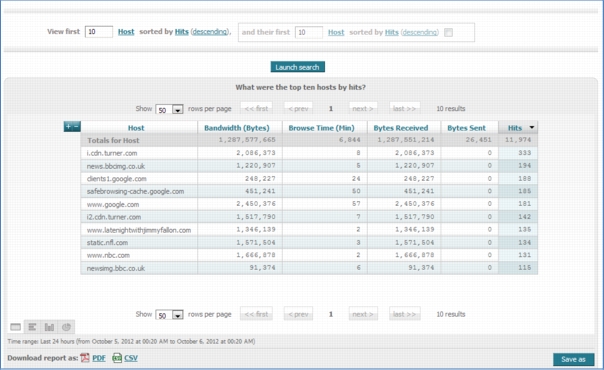Click top 'next >' pagination button

coord(363,109)
